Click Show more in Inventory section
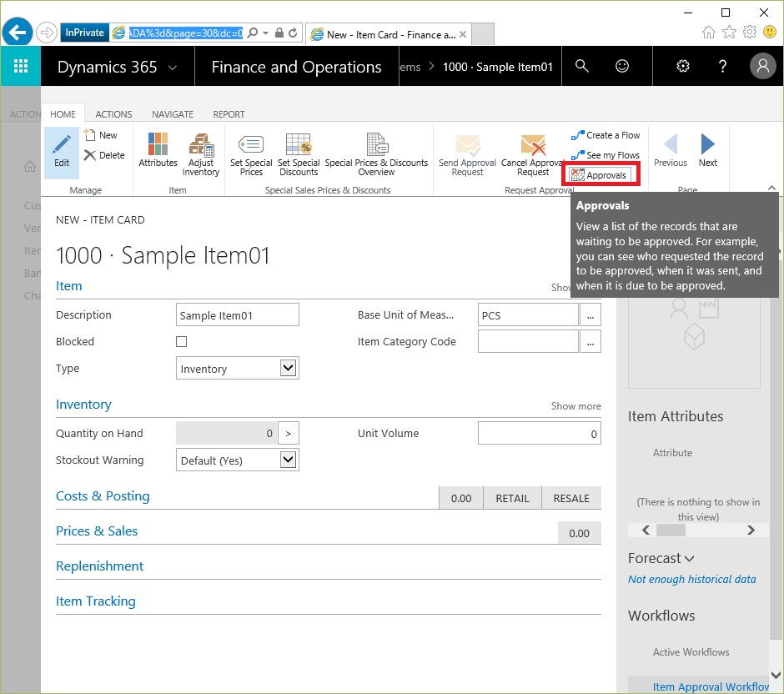Viewport: 784px width, 694px height. pyautogui.click(x=576, y=406)
